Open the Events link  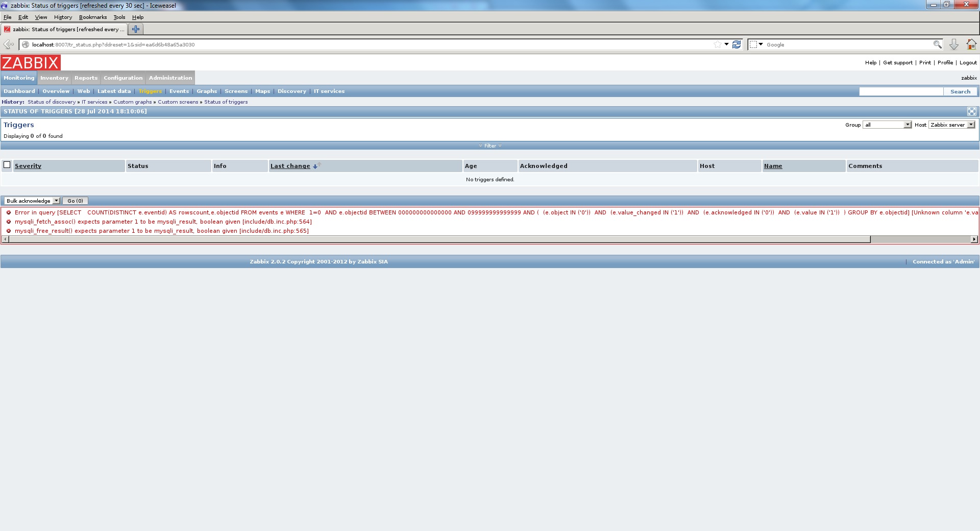tap(179, 91)
